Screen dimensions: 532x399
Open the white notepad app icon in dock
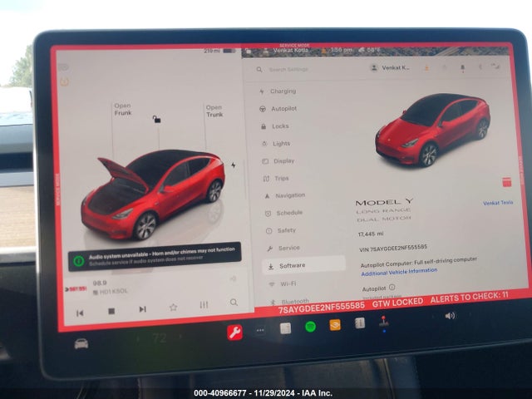[x=285, y=328]
